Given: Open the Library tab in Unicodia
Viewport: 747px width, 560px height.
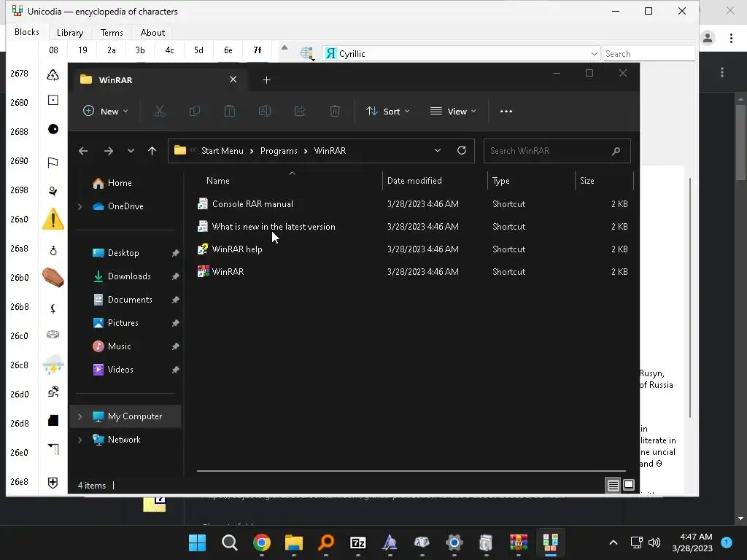Looking at the screenshot, I should click(70, 32).
